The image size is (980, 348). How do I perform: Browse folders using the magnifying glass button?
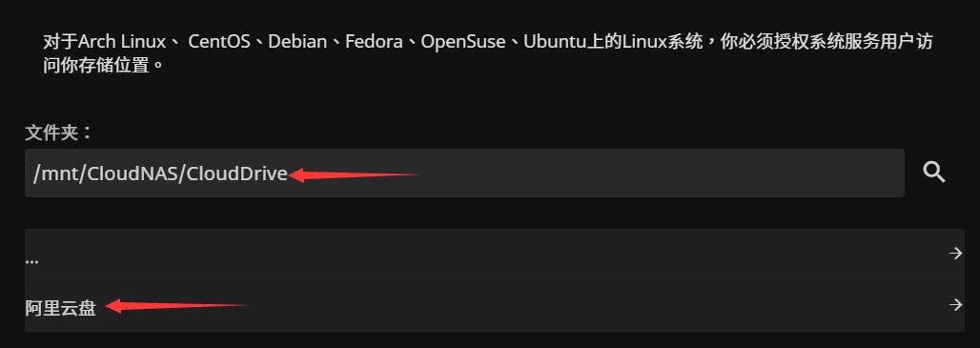point(933,173)
